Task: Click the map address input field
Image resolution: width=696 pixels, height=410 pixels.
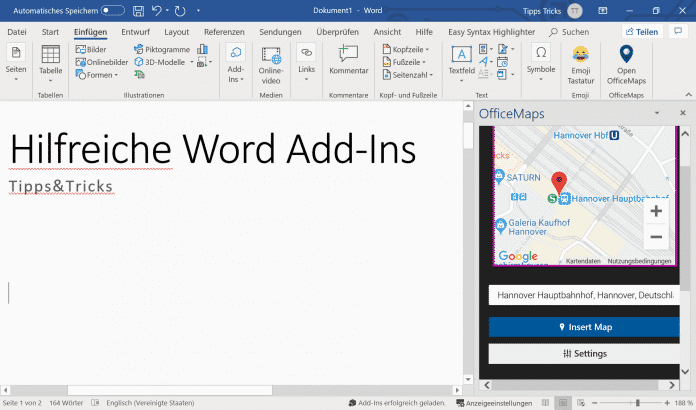Action: pyautogui.click(x=585, y=295)
